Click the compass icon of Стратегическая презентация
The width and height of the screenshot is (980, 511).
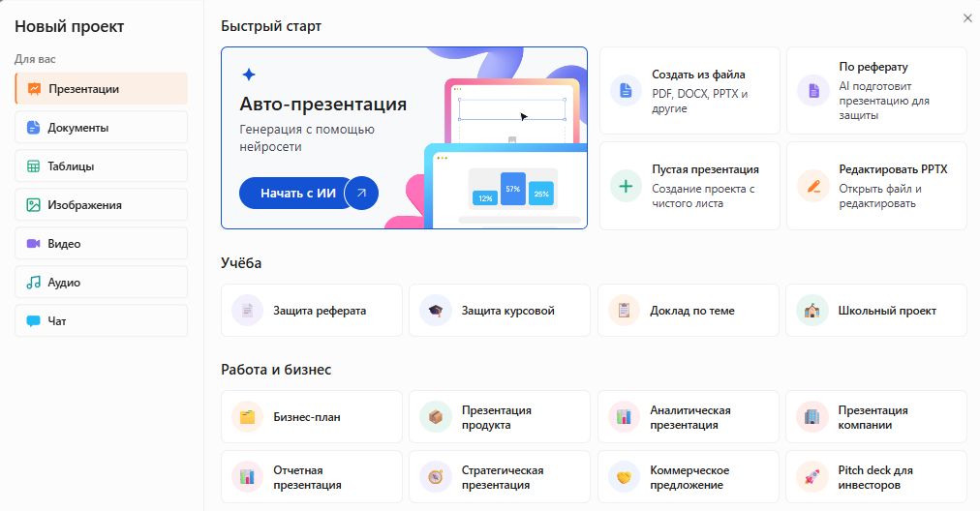(x=436, y=476)
